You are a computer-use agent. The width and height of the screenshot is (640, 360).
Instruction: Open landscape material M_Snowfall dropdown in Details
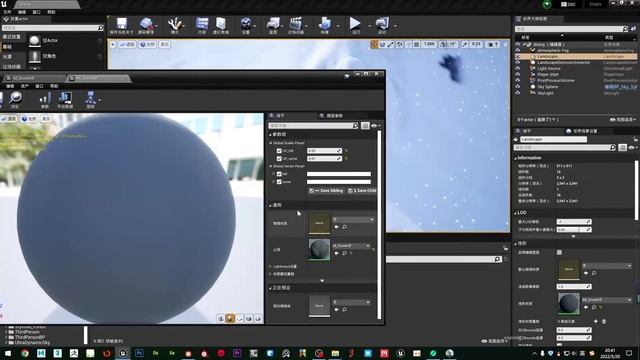tap(607, 300)
